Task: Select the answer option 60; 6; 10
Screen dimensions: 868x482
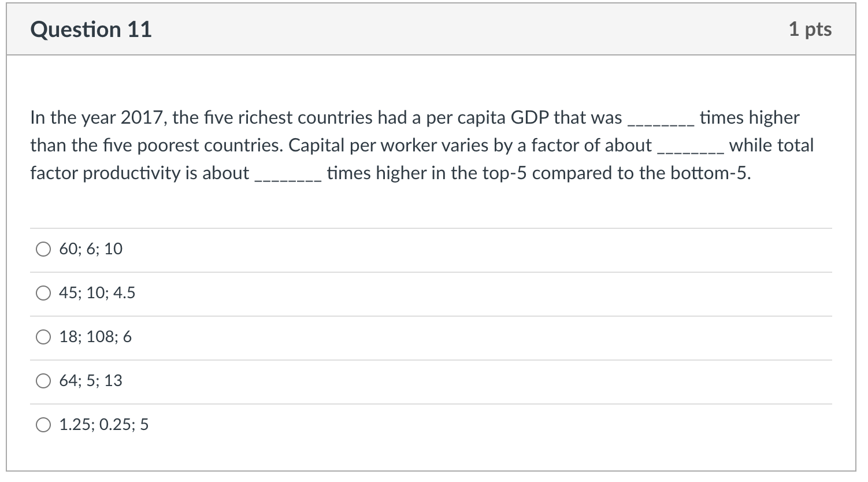Action: click(43, 249)
